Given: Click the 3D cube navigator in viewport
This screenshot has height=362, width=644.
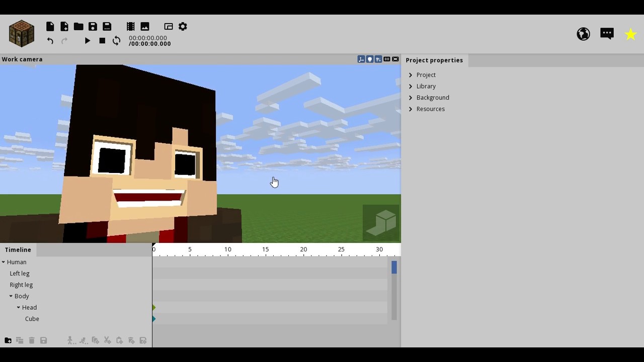Looking at the screenshot, I should coord(381,223).
